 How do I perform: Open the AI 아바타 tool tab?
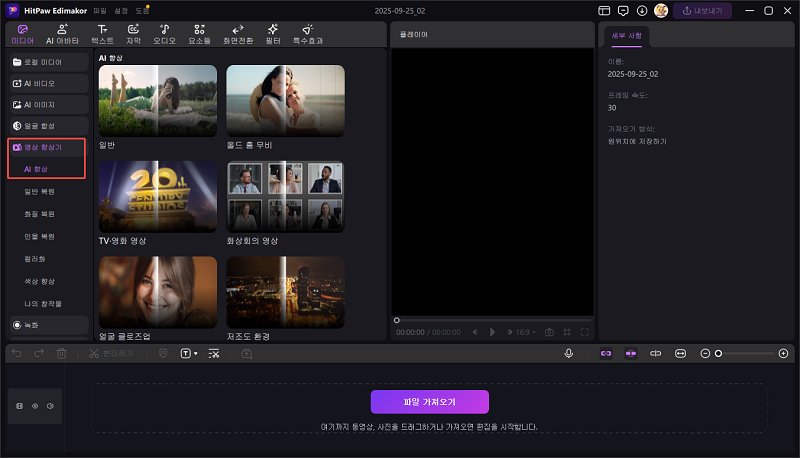pos(63,34)
